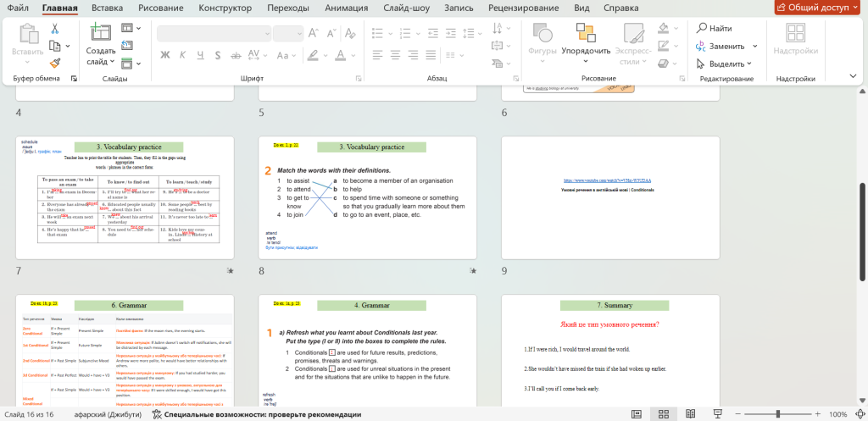Click the Общий доступ button
Image resolution: width=868 pixels, height=421 pixels.
(x=818, y=8)
